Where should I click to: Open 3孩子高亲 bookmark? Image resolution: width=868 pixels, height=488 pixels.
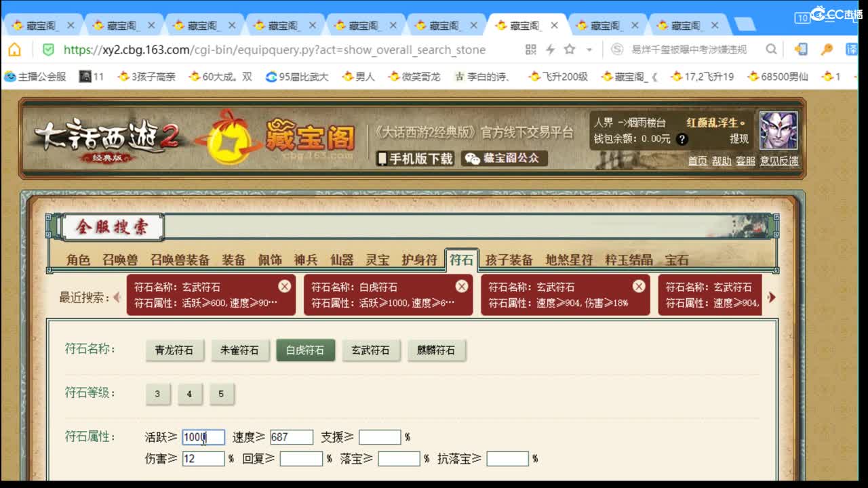[146, 77]
